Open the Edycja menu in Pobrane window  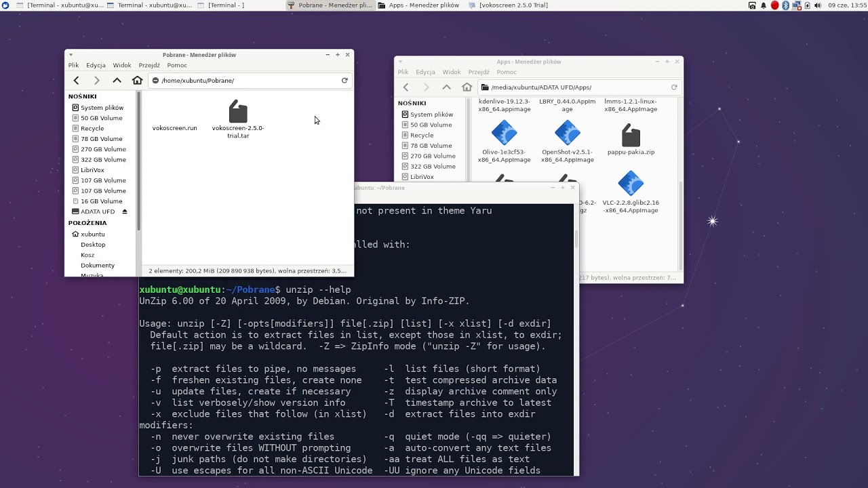click(96, 65)
